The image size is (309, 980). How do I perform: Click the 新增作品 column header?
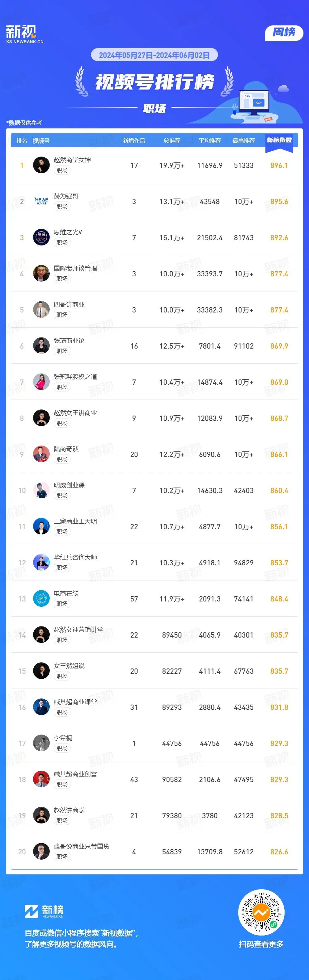tap(134, 141)
